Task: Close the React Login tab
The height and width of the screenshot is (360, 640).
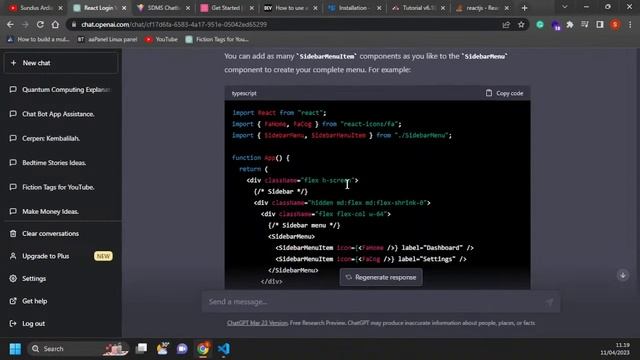Action: click(124, 8)
